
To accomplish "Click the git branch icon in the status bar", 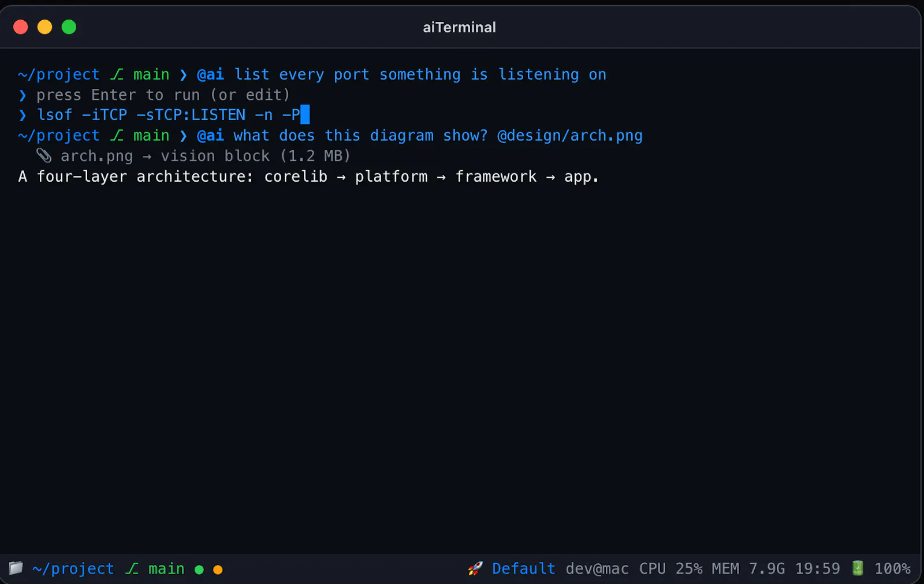I will point(132,569).
